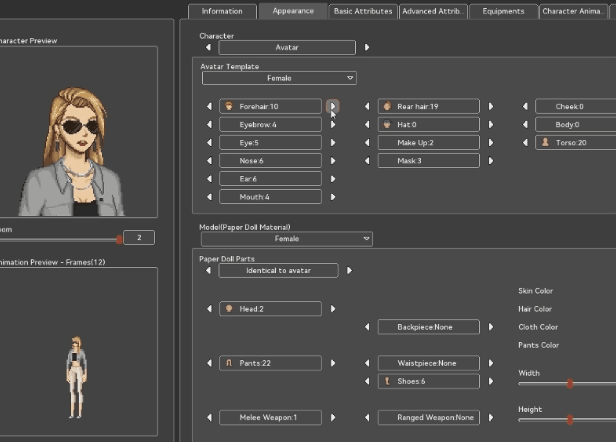Select previous Cheek option

tap(525, 106)
